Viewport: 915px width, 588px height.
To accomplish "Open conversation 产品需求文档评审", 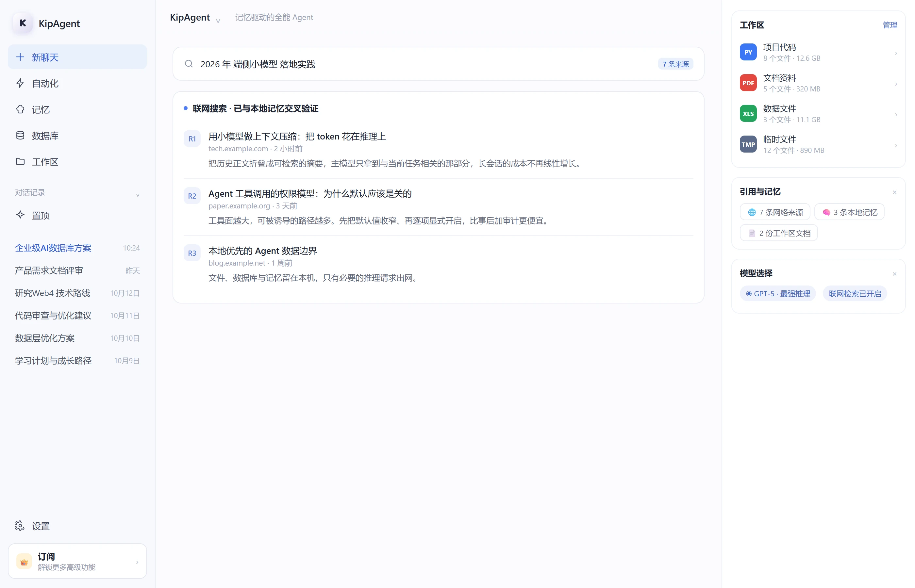I will 77,270.
